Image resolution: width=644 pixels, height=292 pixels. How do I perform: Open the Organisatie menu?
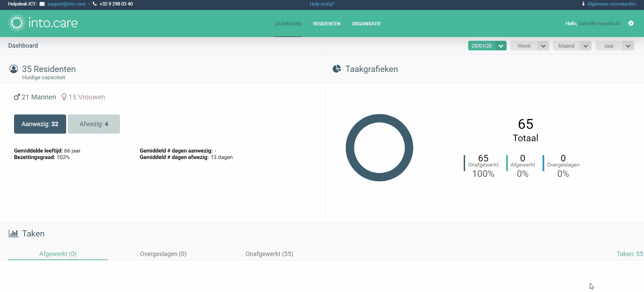pos(366,24)
